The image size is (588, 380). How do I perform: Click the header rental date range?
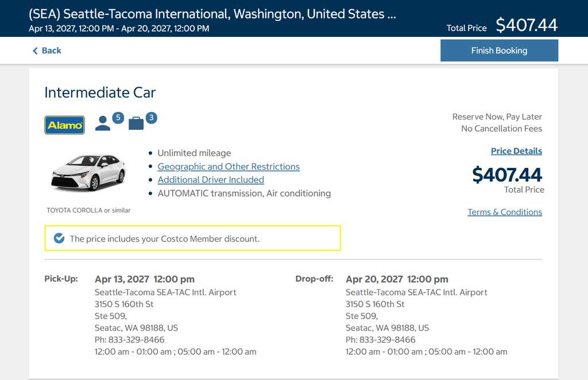(119, 29)
